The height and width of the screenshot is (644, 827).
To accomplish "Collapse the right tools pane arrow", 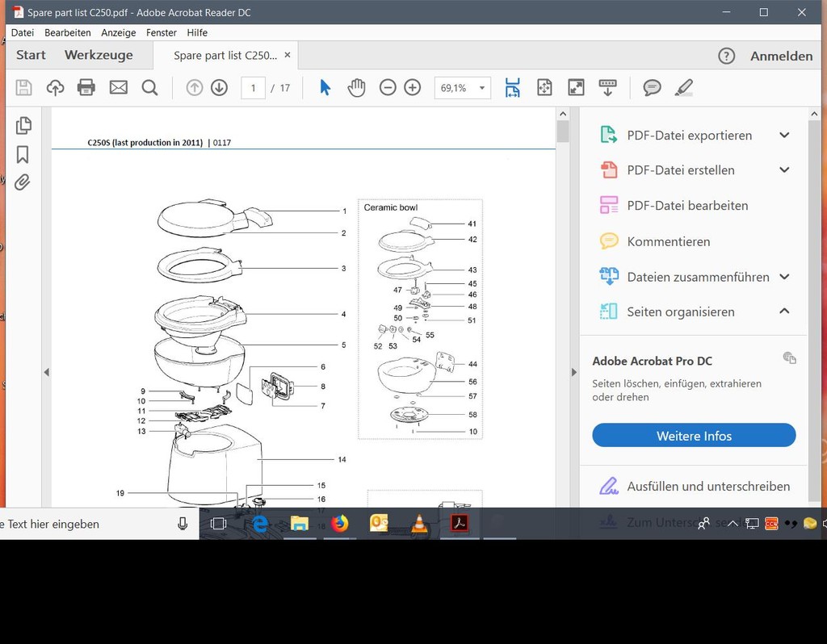I will 574,372.
